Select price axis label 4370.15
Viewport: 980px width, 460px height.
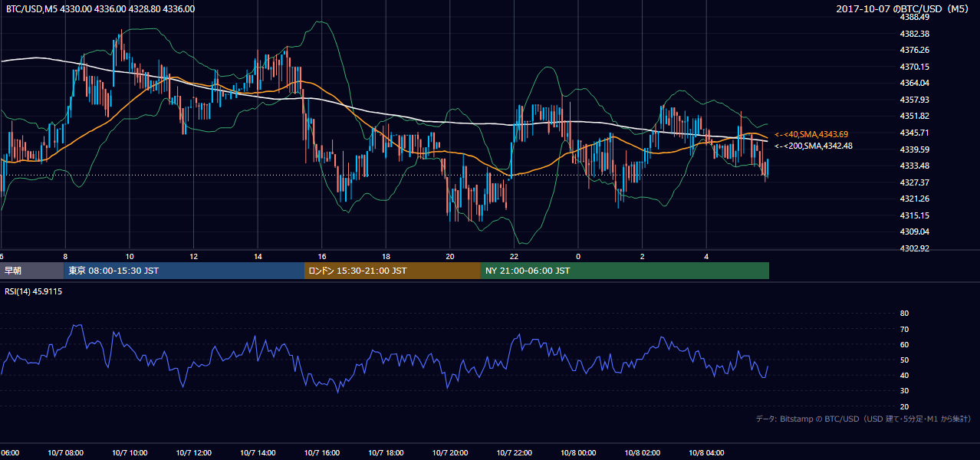coord(915,67)
